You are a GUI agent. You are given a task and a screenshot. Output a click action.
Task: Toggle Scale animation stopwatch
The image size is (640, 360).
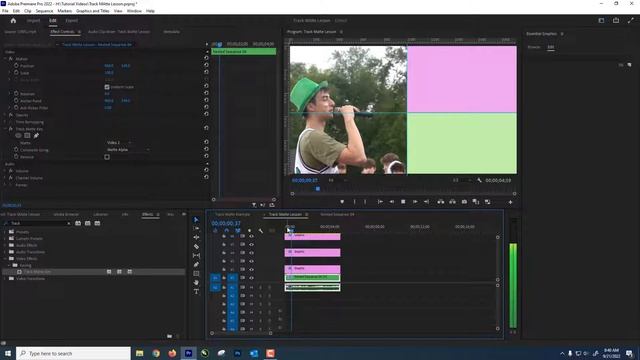click(x=16, y=72)
